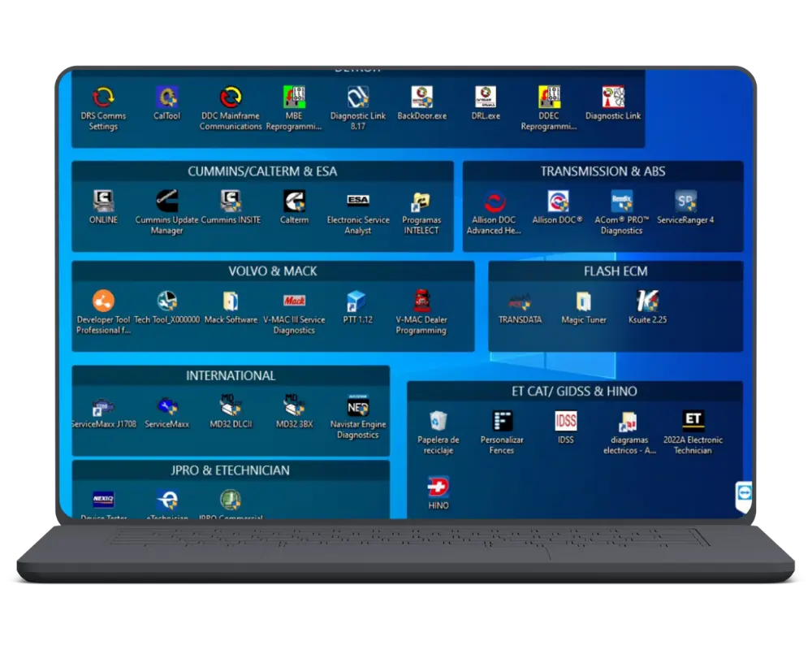Open ServiceRanger 4 icon
Screen dimensions: 812x650
[x=685, y=201]
